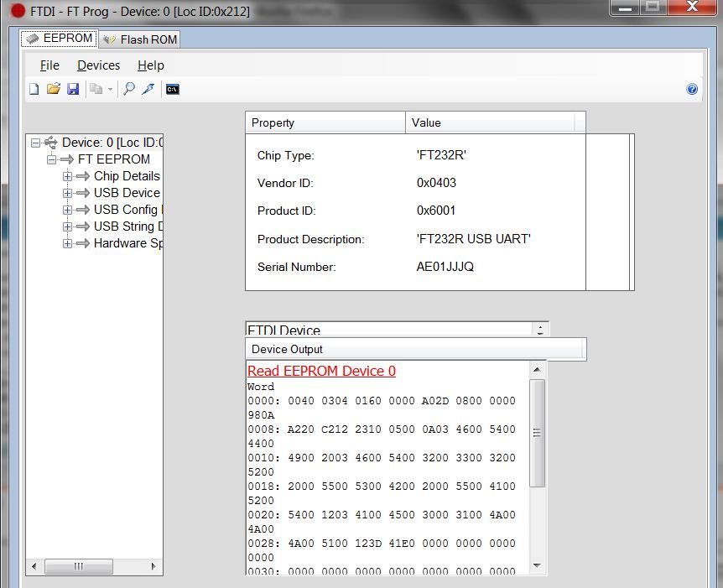Open the Devices menu
723x588 pixels.
[98, 65]
